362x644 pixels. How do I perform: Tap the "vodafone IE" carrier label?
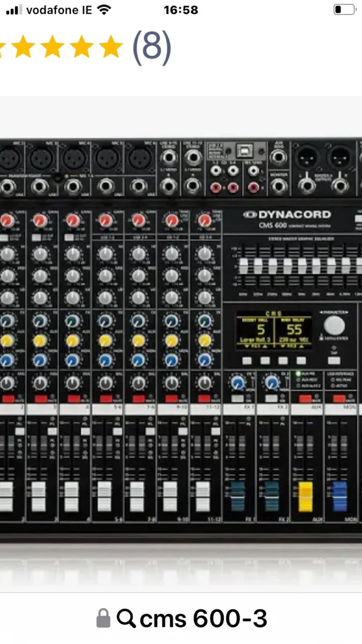[x=59, y=10]
